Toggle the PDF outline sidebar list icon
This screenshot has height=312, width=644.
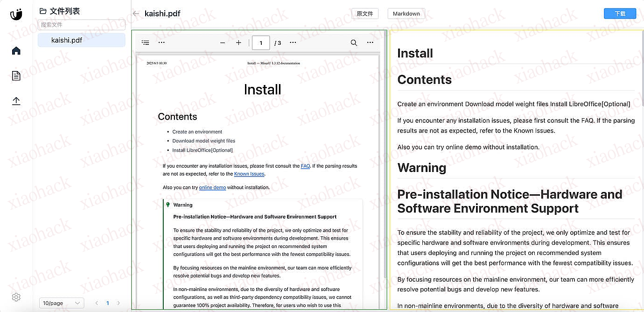[146, 43]
